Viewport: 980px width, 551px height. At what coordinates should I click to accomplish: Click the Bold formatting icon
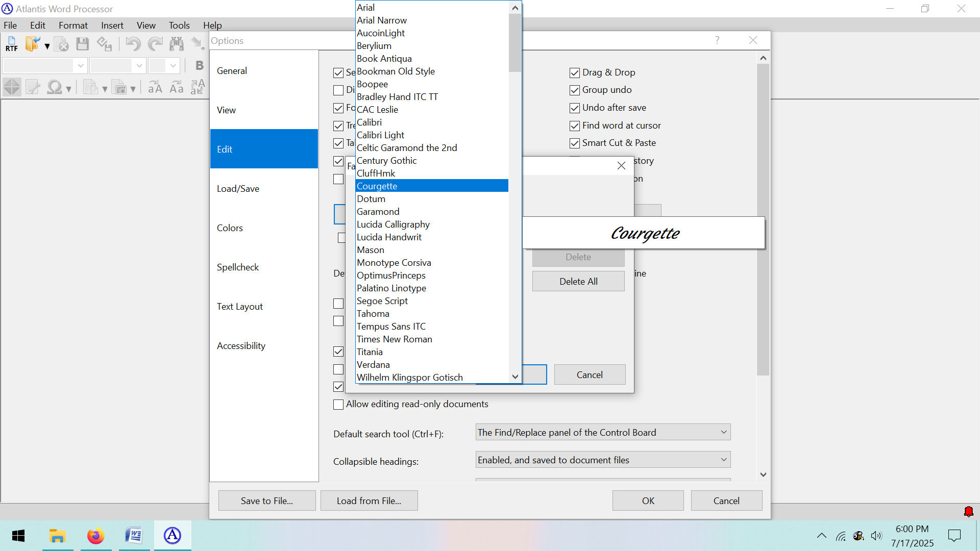(200, 65)
